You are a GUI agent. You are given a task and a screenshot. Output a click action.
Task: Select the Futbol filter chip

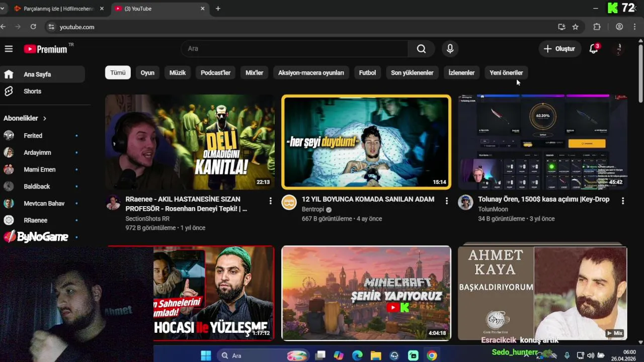coord(367,73)
